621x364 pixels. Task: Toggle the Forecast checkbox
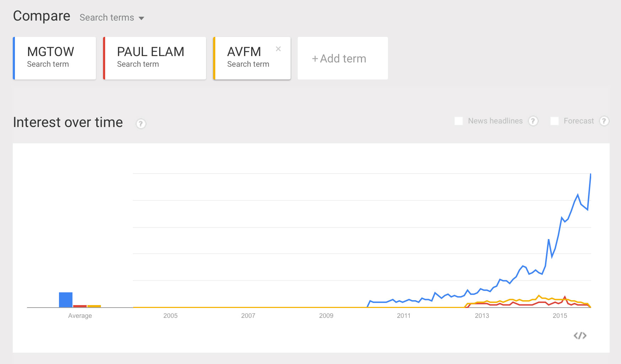point(555,121)
